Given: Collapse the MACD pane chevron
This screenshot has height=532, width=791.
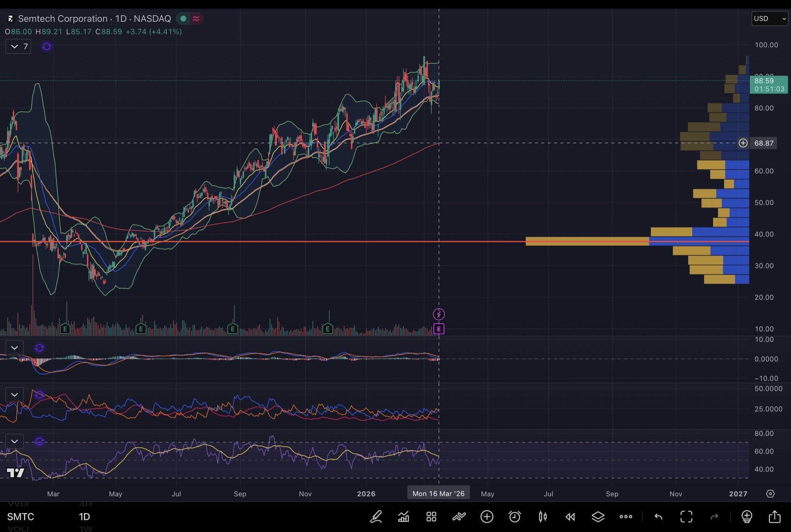Looking at the screenshot, I should (x=15, y=348).
